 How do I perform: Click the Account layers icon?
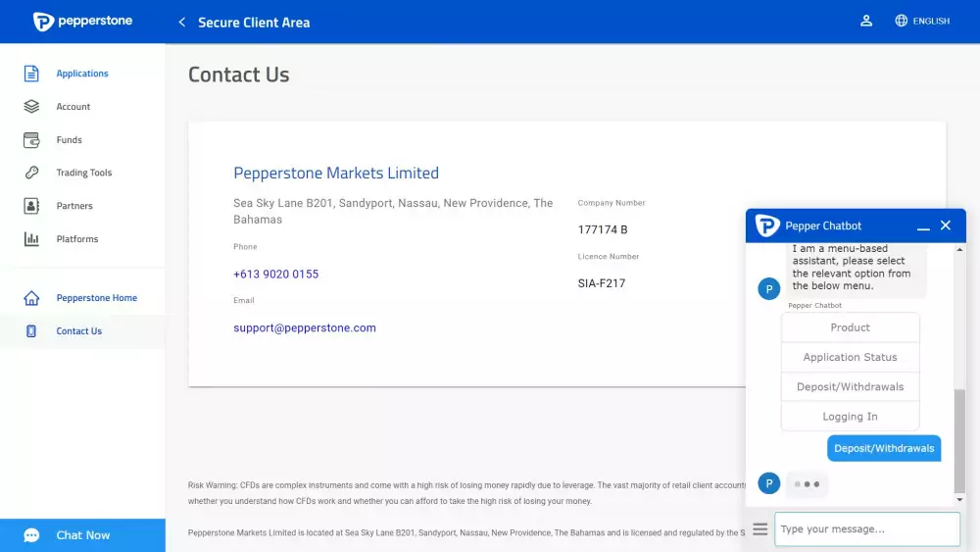[x=31, y=106]
